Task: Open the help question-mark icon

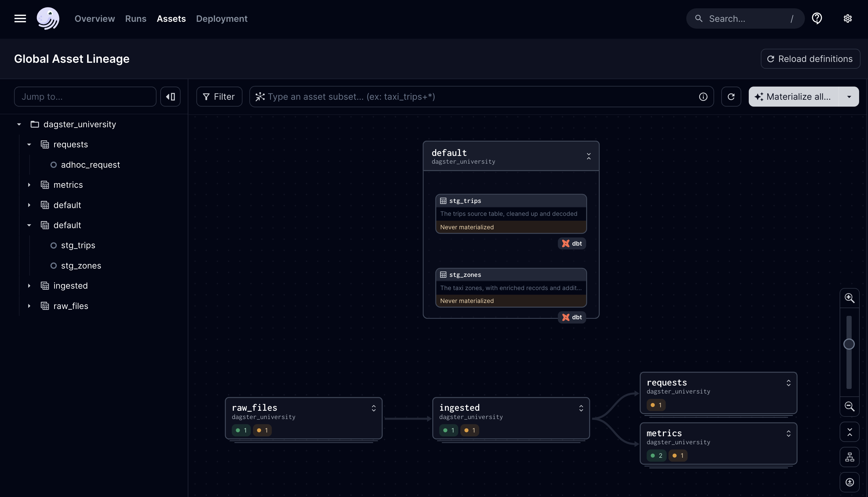Action: point(817,18)
